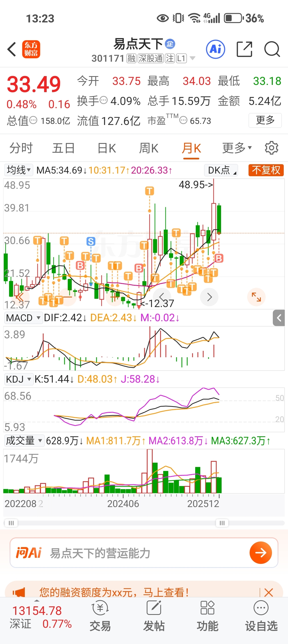Grab the left range slider handle
288x644 pixels.
(11, 523)
